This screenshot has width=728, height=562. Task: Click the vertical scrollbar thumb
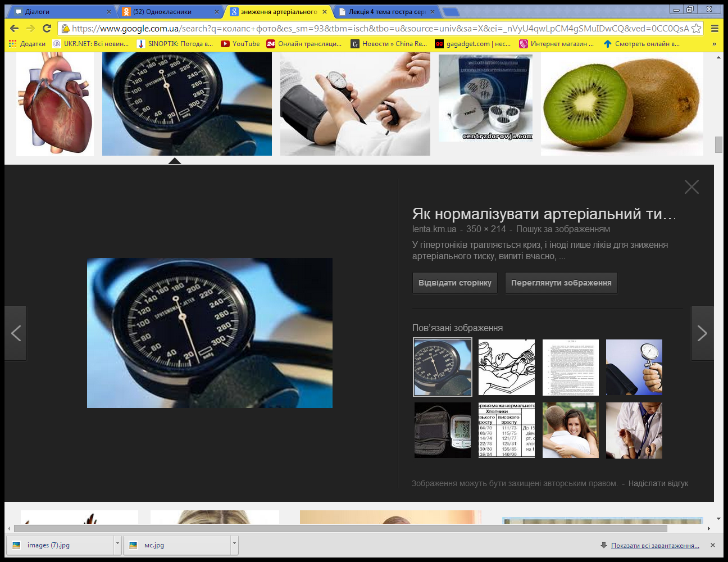[718, 144]
